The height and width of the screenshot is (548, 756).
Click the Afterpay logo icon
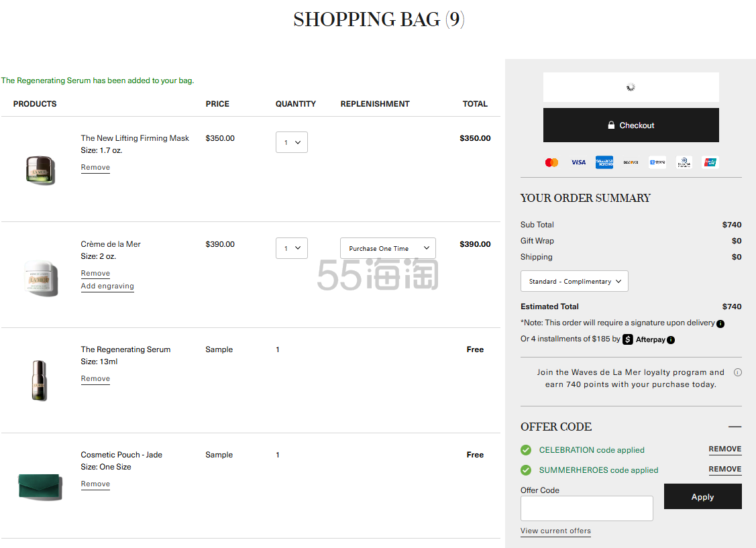point(627,339)
